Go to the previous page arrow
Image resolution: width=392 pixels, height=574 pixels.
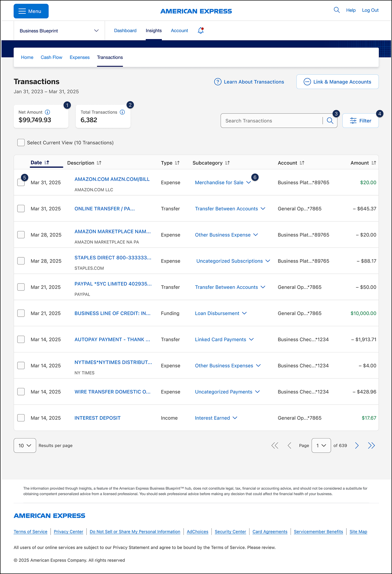click(289, 445)
